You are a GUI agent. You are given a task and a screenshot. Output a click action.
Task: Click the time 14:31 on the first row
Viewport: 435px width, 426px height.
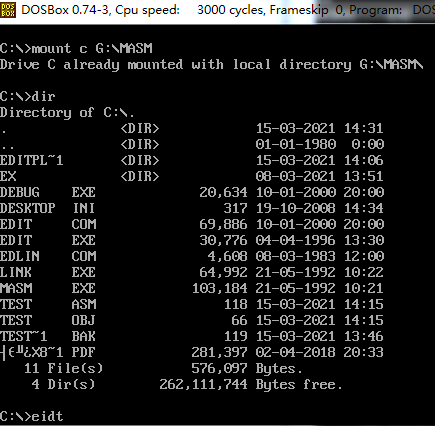click(364, 128)
